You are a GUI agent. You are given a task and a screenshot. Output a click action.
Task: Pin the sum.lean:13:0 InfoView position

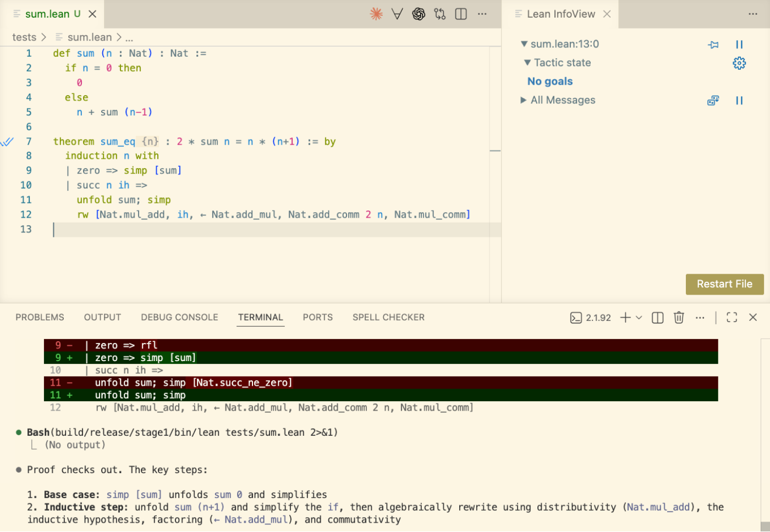[x=713, y=45]
